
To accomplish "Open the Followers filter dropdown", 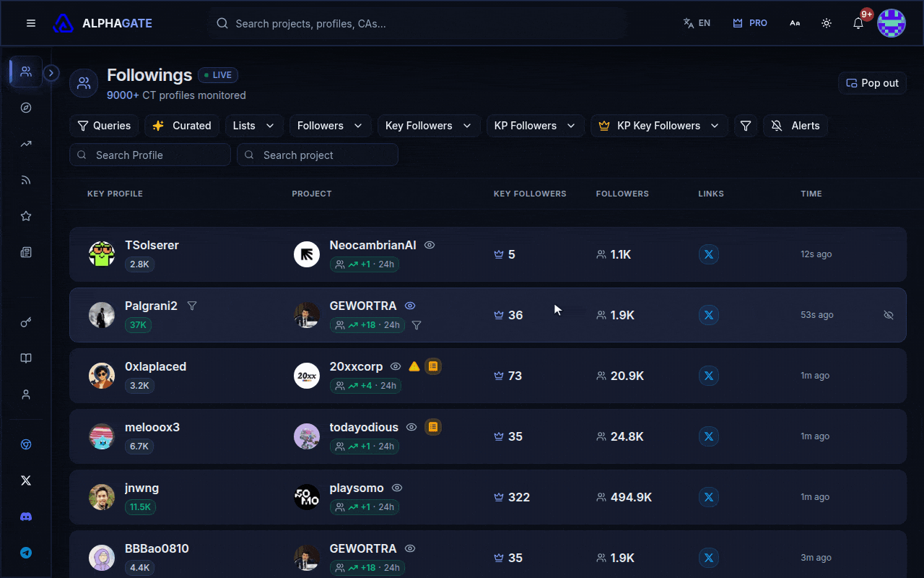I will 330,126.
